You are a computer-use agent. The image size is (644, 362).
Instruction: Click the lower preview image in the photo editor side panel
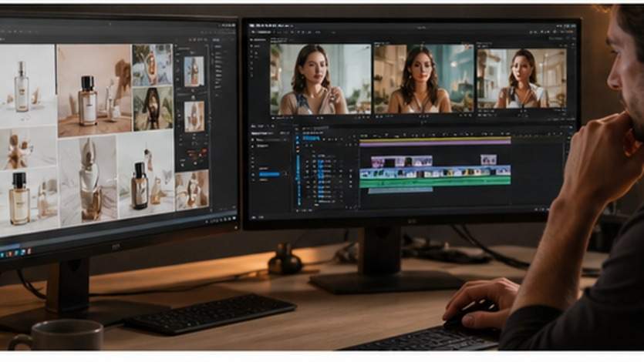pyautogui.click(x=194, y=117)
